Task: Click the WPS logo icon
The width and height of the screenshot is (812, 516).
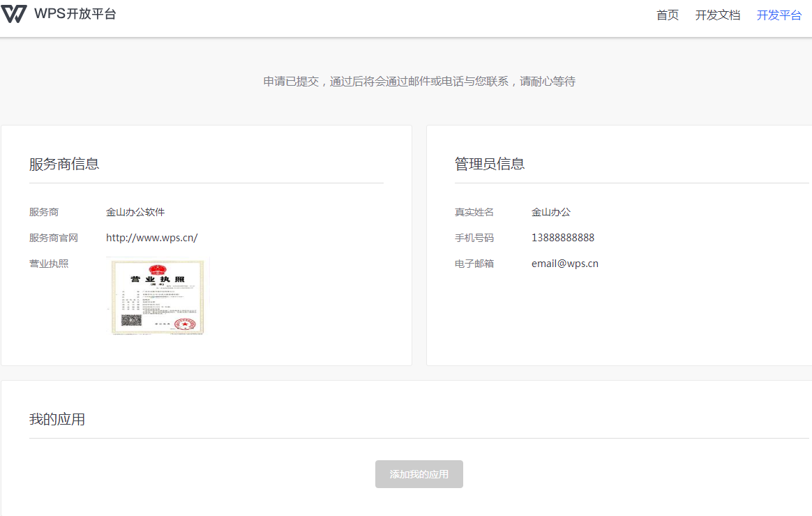Action: (x=14, y=14)
